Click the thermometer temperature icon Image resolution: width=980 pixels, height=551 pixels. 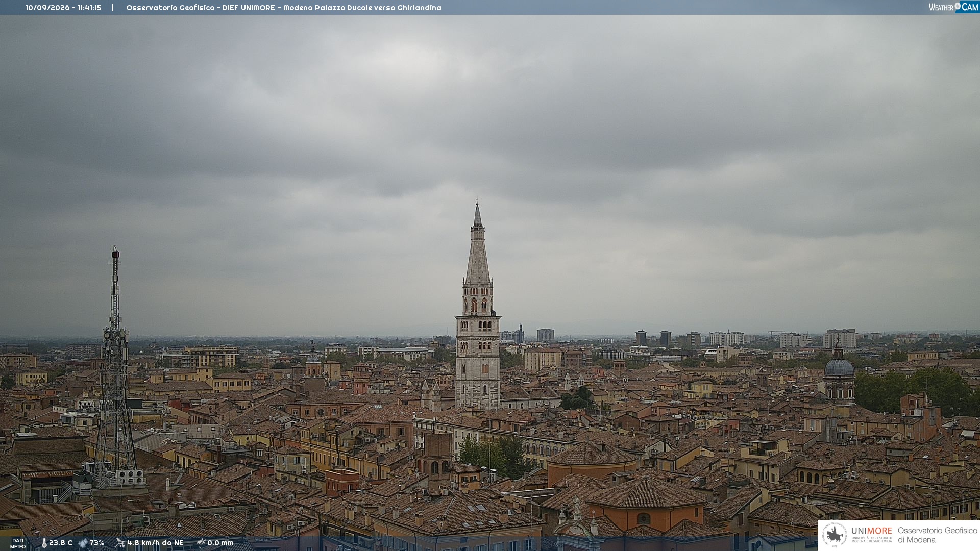point(44,543)
